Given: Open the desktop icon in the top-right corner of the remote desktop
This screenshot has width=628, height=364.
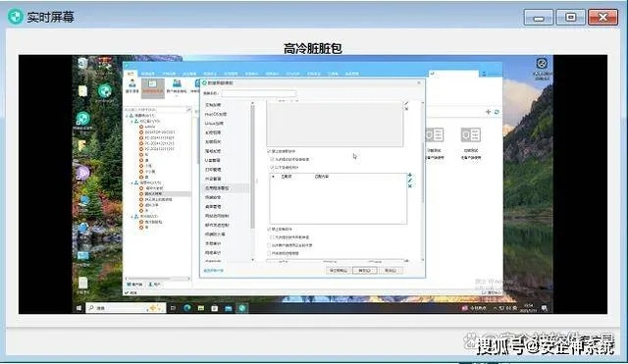Looking at the screenshot, I should coord(542,63).
